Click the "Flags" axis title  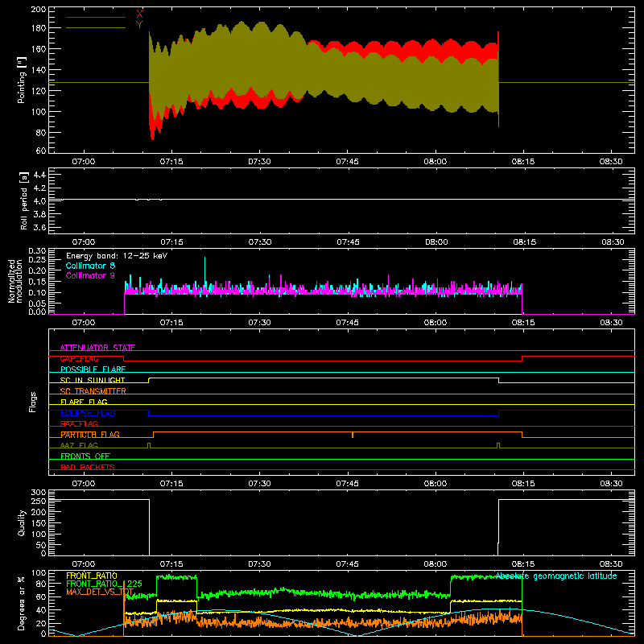tap(33, 402)
